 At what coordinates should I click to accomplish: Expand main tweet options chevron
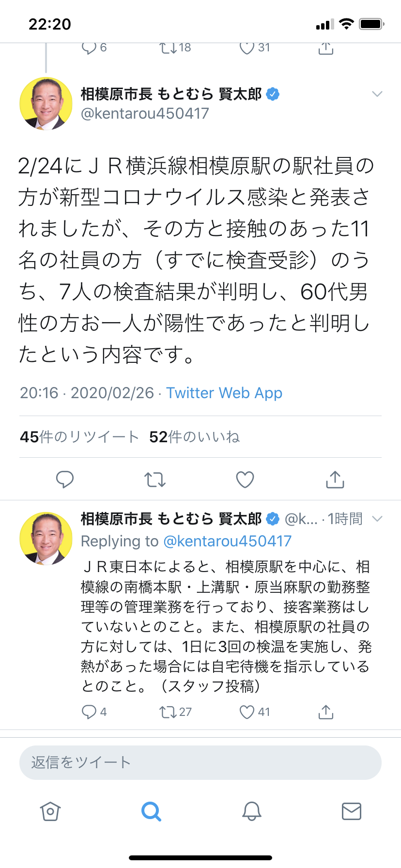(x=377, y=94)
